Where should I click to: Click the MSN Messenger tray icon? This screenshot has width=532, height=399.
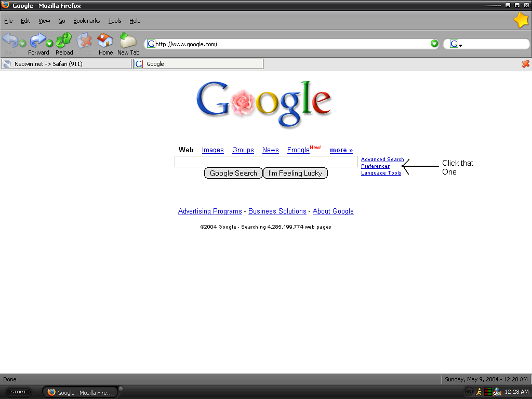click(x=497, y=392)
